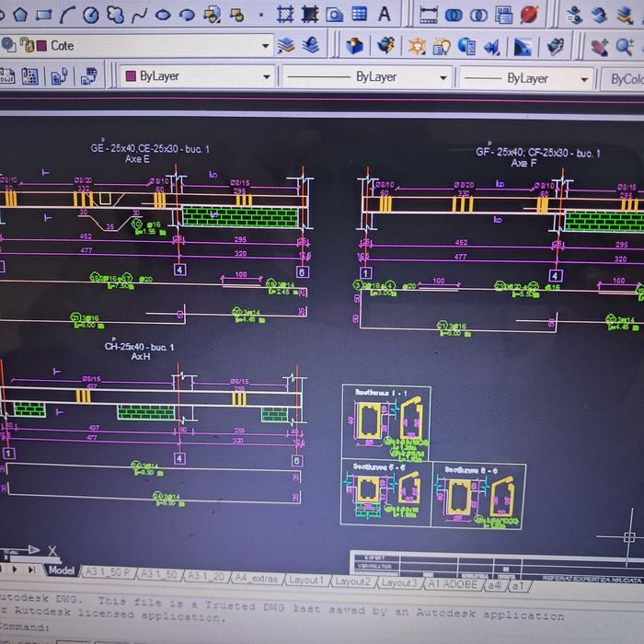
Task: Select the Polygon draw tool
Action: pyautogui.click(x=20, y=15)
